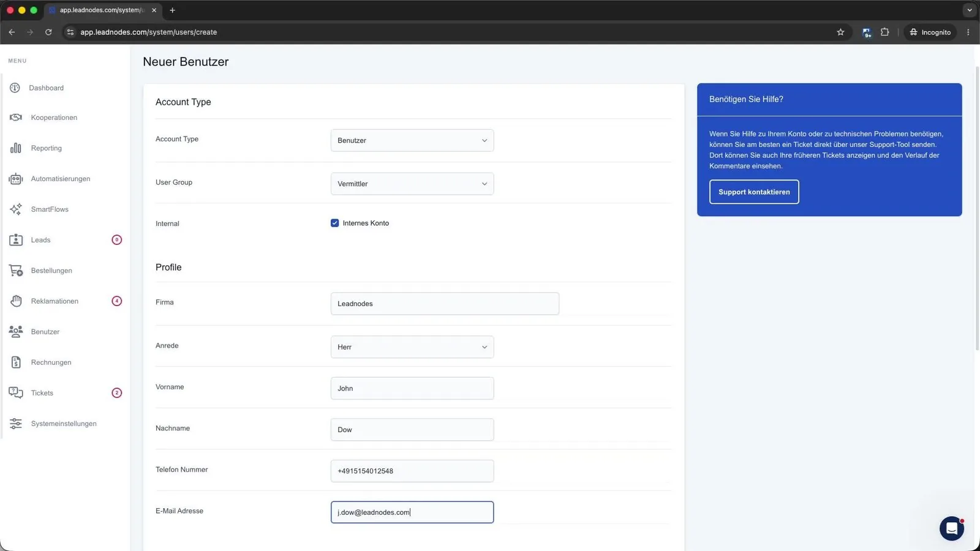Click the E-Mail Adresse input field
The height and width of the screenshot is (551, 980).
click(x=412, y=512)
